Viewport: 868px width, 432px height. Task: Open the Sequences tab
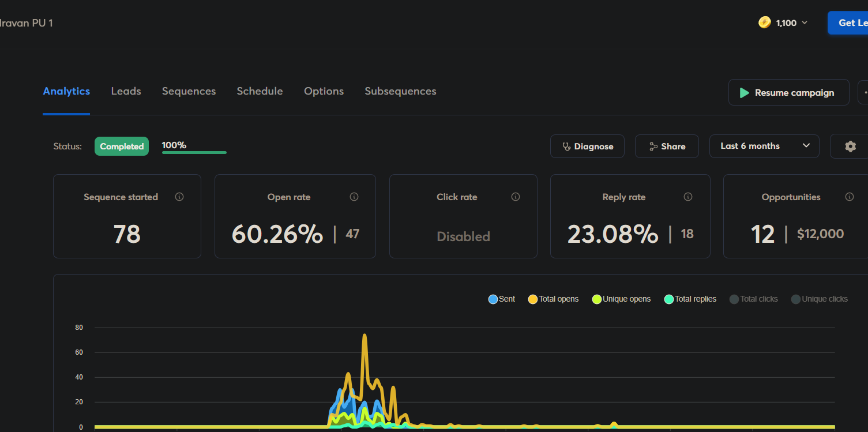coord(189,91)
